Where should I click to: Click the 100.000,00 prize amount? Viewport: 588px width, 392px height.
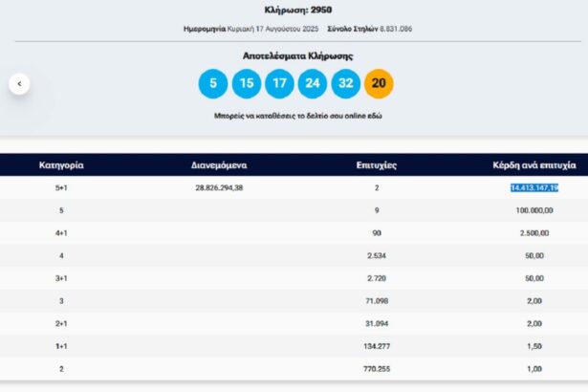tap(534, 210)
